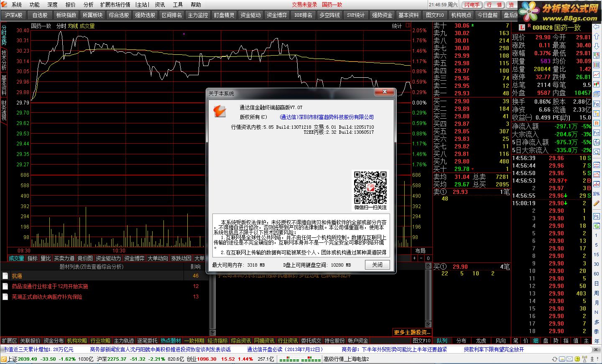Image resolution: width=602 pixels, height=364 pixels.
Task: Click the L marker beside stock code 000028
Action: coord(521,28)
